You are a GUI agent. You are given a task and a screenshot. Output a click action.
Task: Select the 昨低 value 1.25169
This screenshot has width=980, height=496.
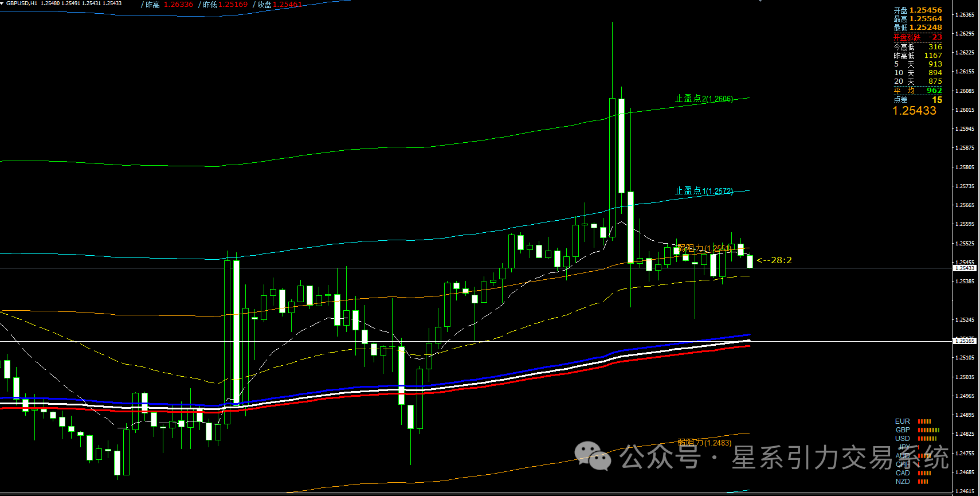click(233, 5)
